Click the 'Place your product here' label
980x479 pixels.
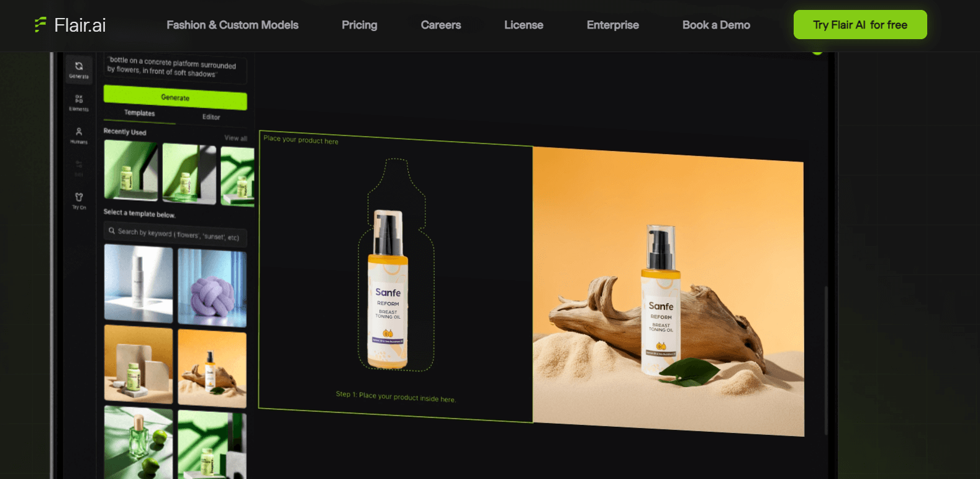(301, 140)
